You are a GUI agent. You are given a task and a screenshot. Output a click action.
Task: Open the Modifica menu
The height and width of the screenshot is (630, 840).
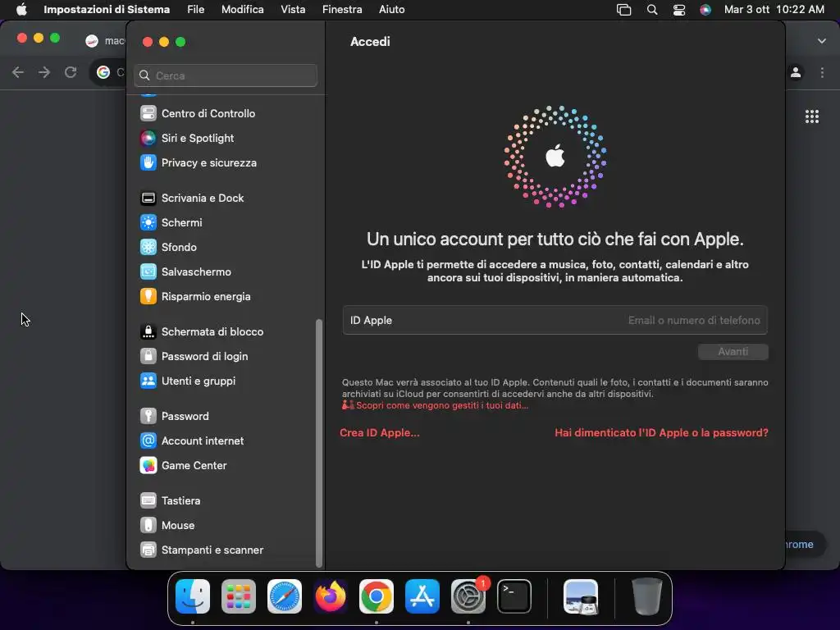242,10
